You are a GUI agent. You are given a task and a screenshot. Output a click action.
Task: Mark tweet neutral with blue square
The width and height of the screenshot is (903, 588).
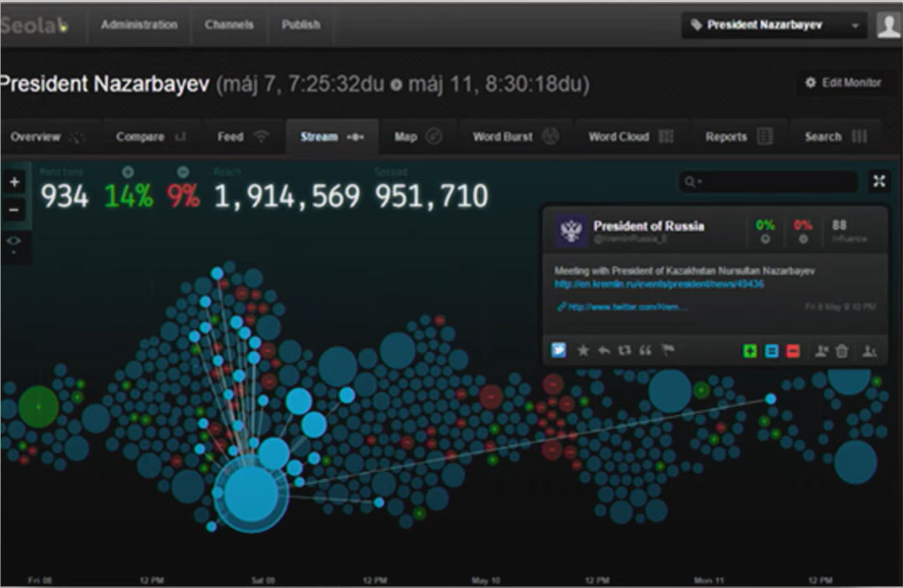point(771,350)
